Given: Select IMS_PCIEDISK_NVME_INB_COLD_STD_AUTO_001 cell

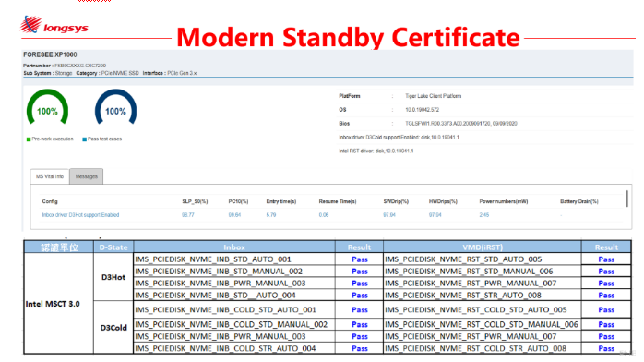Looking at the screenshot, I should click(234, 309).
